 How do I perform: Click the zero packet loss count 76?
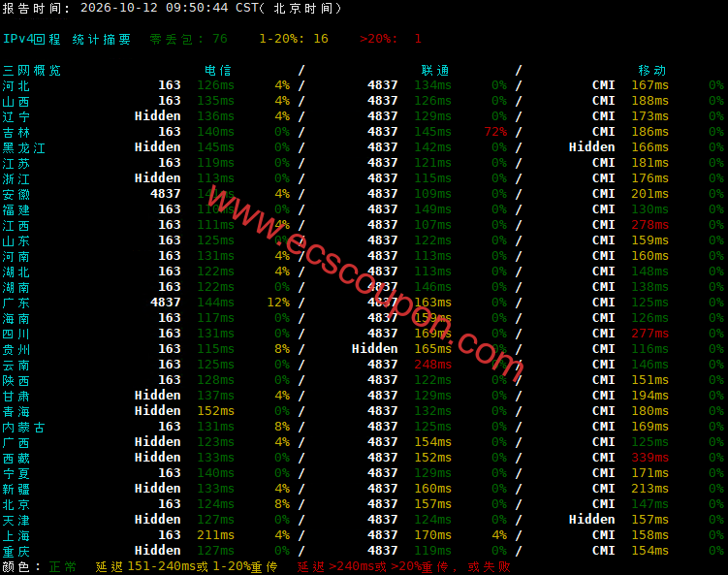(220, 39)
